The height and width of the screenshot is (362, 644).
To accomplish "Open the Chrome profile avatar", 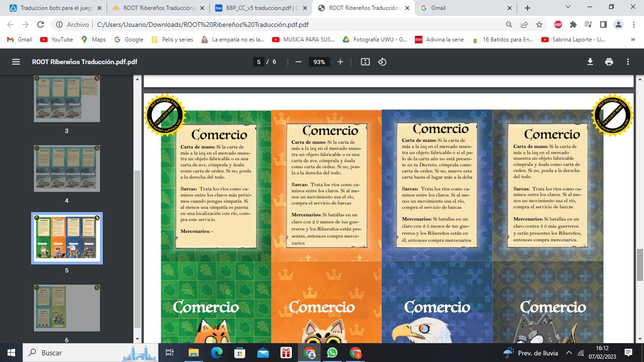I will tap(619, 25).
